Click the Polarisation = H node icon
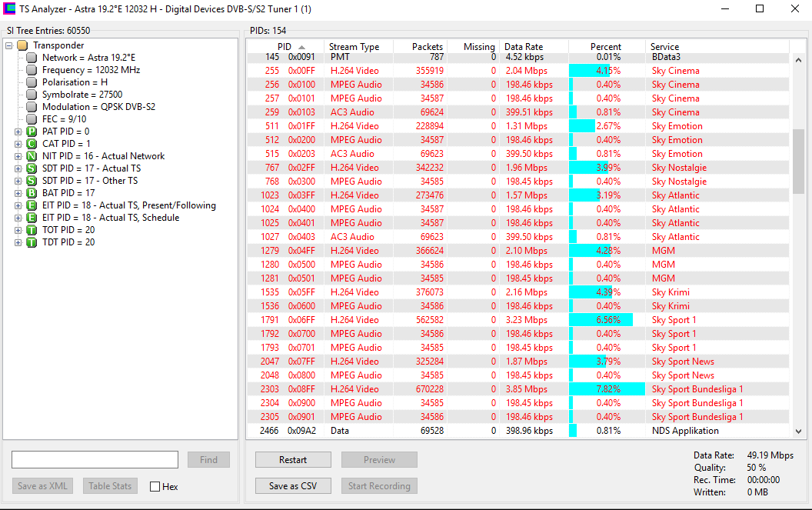Image resolution: width=812 pixels, height=510 pixels. coord(32,82)
